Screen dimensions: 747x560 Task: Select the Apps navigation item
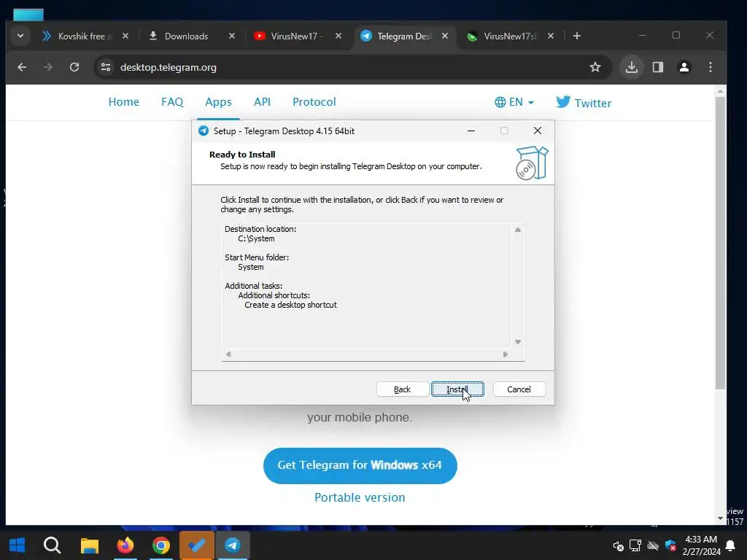[218, 102]
